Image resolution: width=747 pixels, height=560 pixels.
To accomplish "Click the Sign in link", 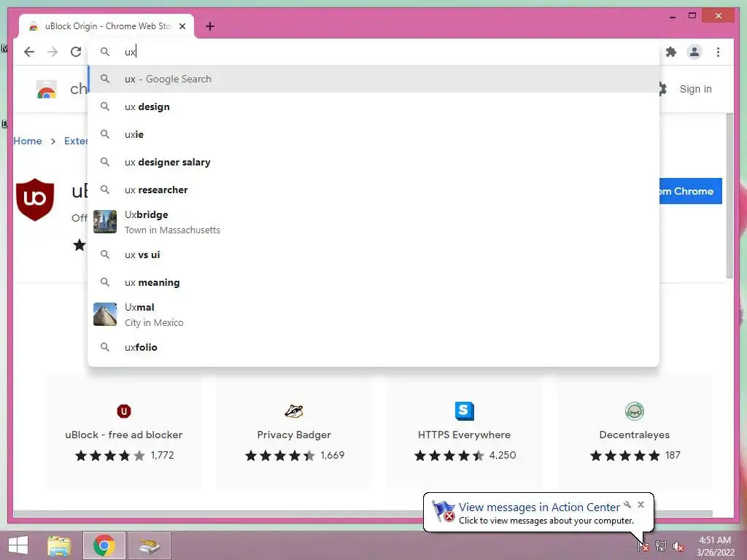I will (695, 89).
